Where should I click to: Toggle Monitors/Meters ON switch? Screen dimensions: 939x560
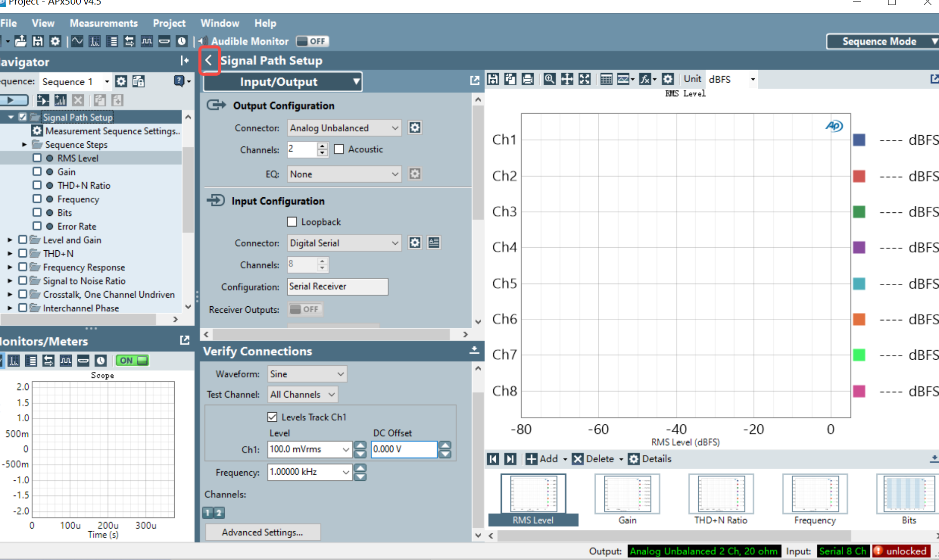(132, 360)
